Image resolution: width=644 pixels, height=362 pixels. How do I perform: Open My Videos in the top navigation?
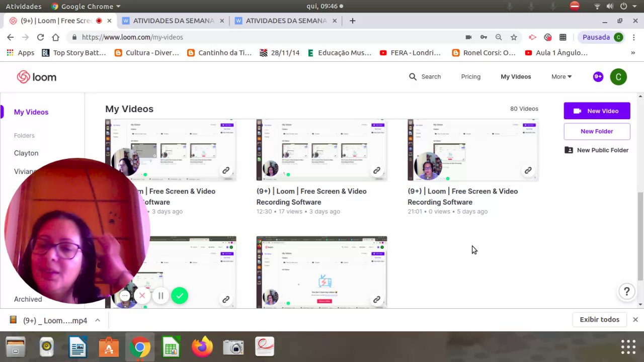[516, 77]
